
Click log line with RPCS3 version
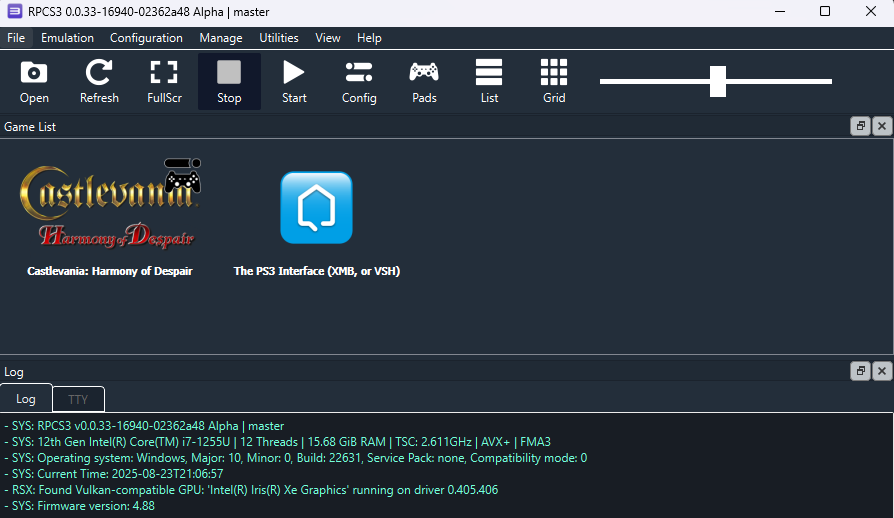coord(144,426)
